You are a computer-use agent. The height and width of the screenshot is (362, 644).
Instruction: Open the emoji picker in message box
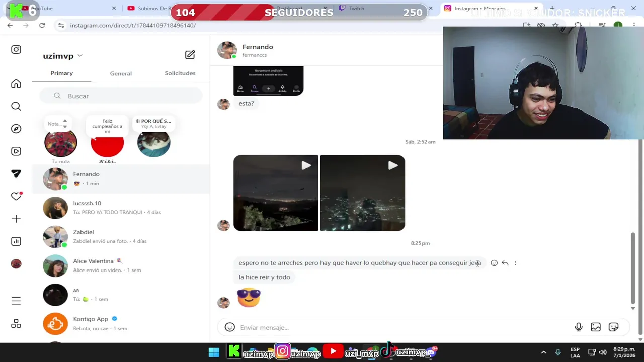coord(230,327)
